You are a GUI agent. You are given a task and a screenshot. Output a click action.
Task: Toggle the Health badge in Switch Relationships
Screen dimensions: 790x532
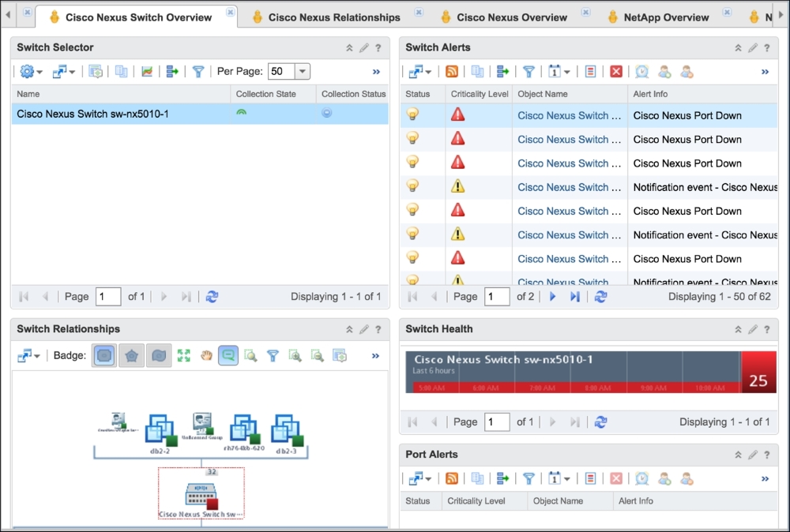(x=104, y=355)
